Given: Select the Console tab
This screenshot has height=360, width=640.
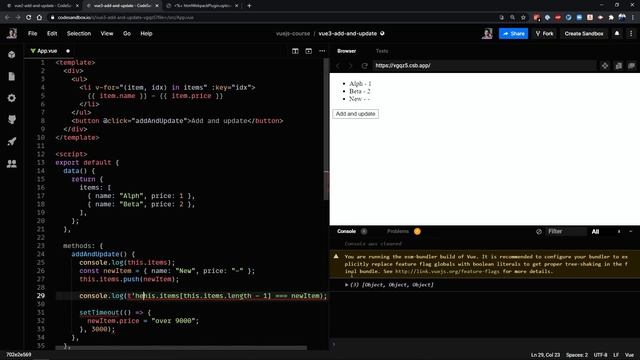Looking at the screenshot, I should [x=347, y=231].
